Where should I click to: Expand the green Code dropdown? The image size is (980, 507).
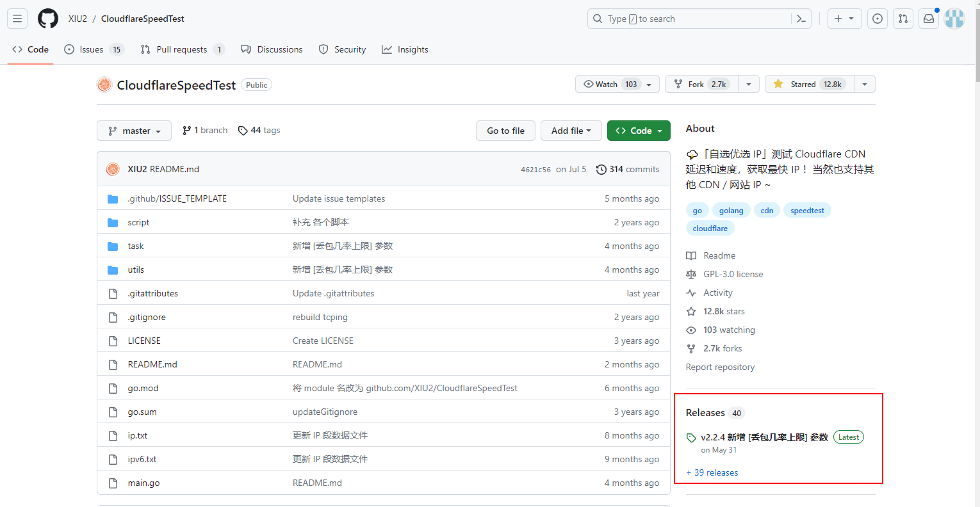coord(639,131)
